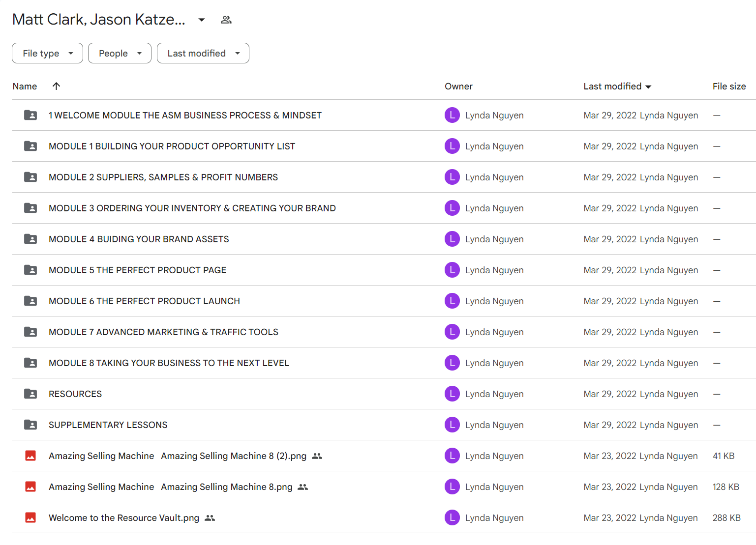The height and width of the screenshot is (545, 756).
Task: Select Welcome to the Resource Vault.png file name
Action: (124, 518)
